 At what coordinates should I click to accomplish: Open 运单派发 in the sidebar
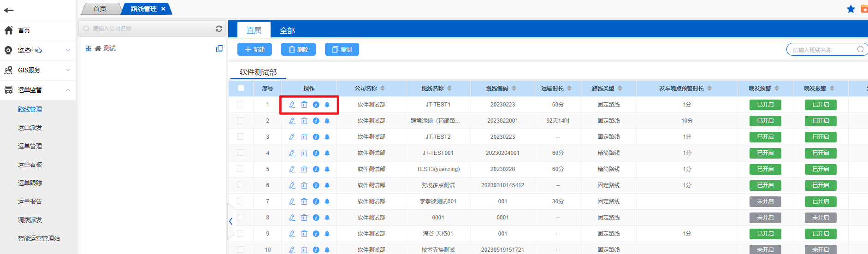(30, 128)
